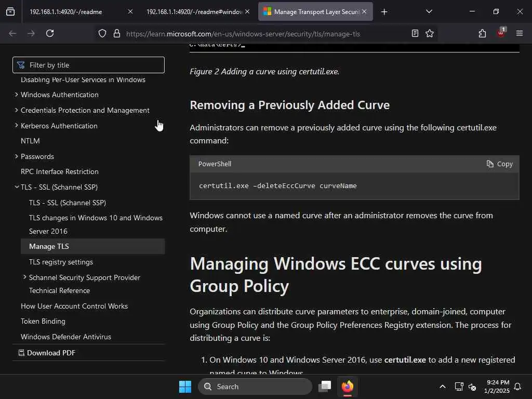This screenshot has width=532, height=399.
Task: Go forward one page
Action: pyautogui.click(x=31, y=33)
